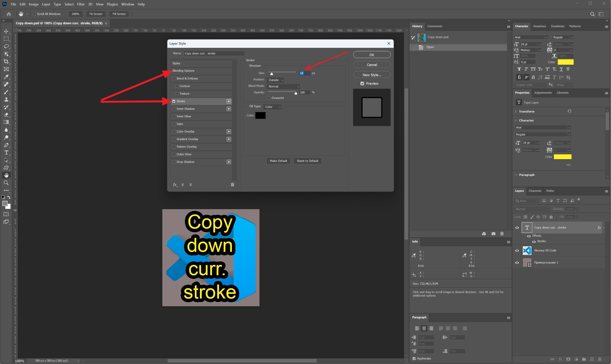Image resolution: width=611 pixels, height=364 pixels.
Task: Open the stroke Position dropdown
Action: (275, 80)
